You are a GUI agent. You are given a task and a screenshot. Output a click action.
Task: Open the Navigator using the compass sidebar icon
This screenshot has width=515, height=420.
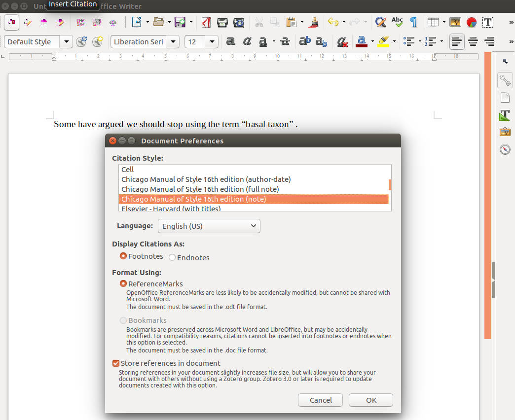505,149
